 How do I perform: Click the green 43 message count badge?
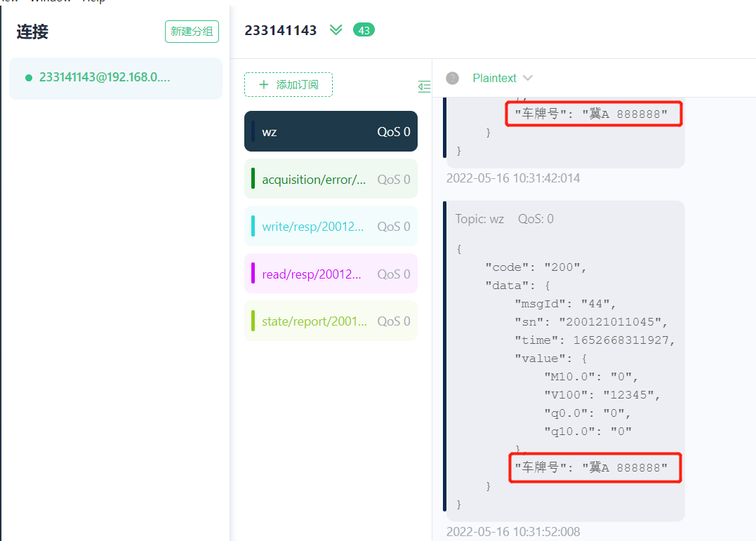(x=364, y=30)
